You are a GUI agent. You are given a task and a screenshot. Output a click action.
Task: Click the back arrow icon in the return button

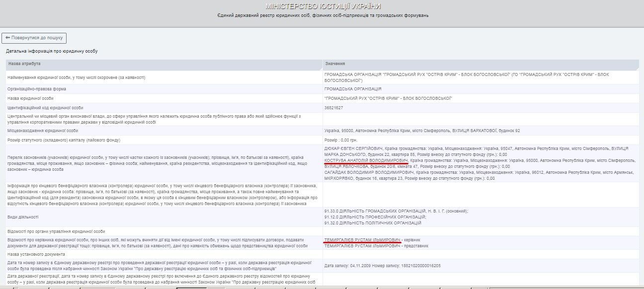pyautogui.click(x=8, y=38)
